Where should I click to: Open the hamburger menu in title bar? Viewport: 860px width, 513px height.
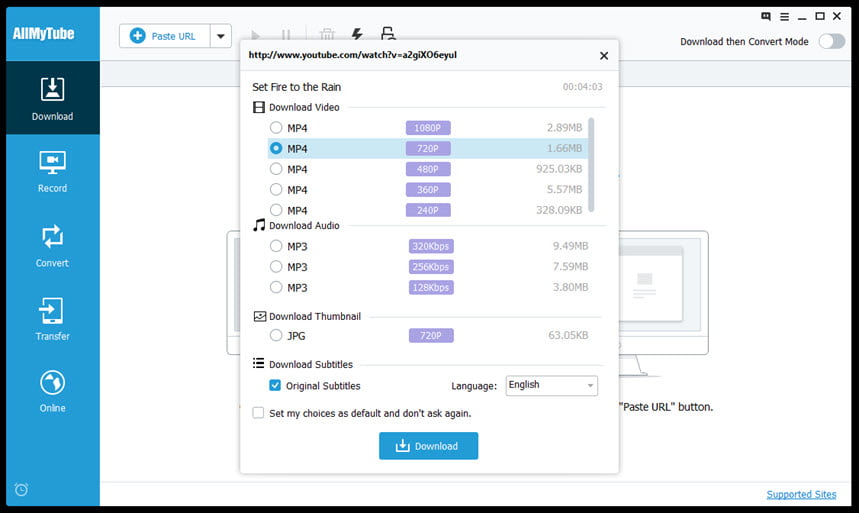click(784, 17)
